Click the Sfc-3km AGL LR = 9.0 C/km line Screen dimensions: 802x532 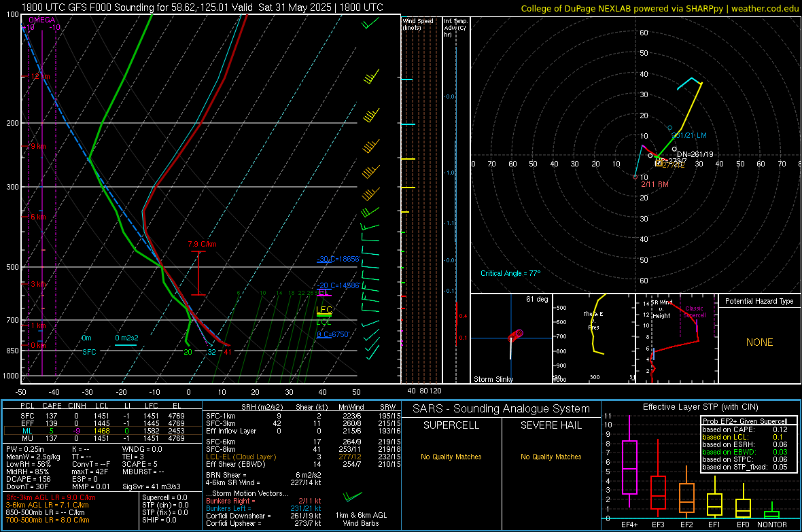tap(51, 497)
